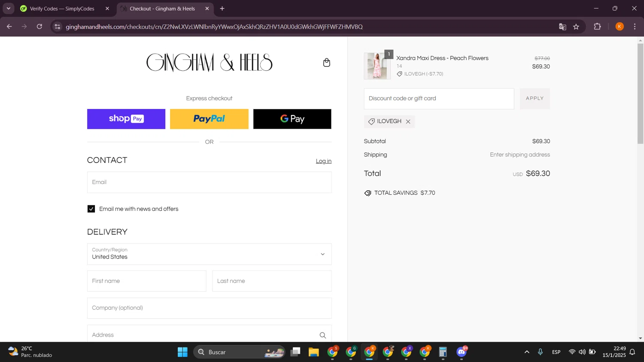This screenshot has width=644, height=362.
Task: Open Wi-Fi network settings tray icon
Action: [x=572, y=352]
